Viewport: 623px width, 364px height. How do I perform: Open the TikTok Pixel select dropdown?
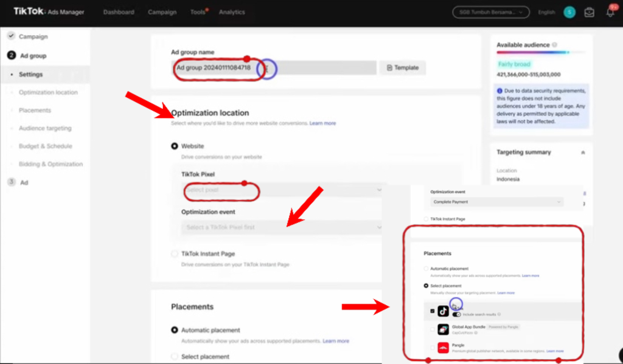point(283,190)
